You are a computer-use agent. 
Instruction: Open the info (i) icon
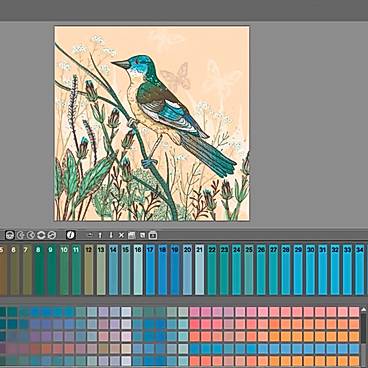(71, 235)
